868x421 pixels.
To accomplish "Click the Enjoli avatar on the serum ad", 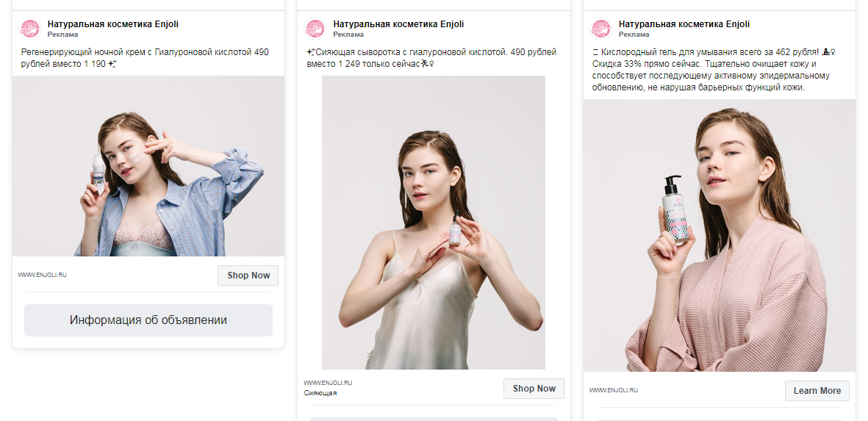I will (315, 29).
